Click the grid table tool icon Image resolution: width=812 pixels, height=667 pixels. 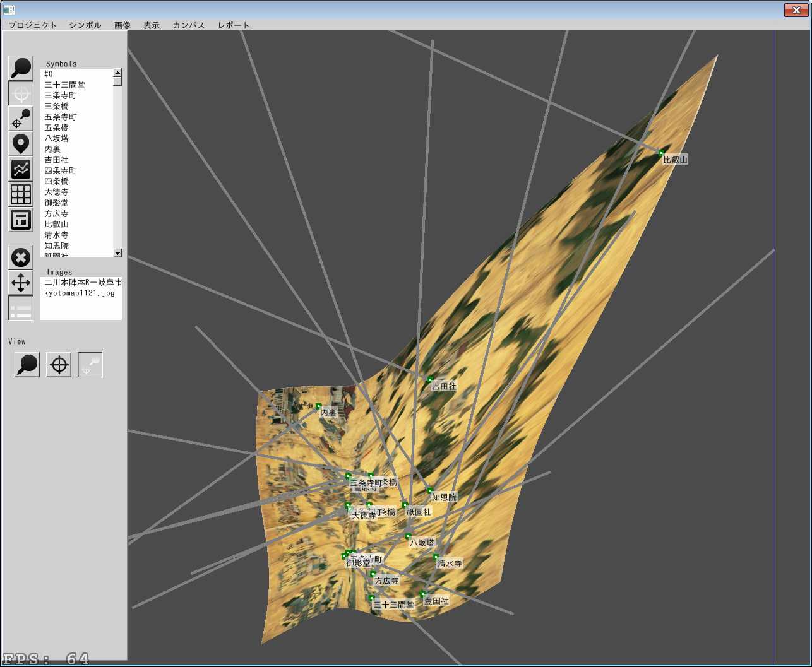(x=21, y=194)
